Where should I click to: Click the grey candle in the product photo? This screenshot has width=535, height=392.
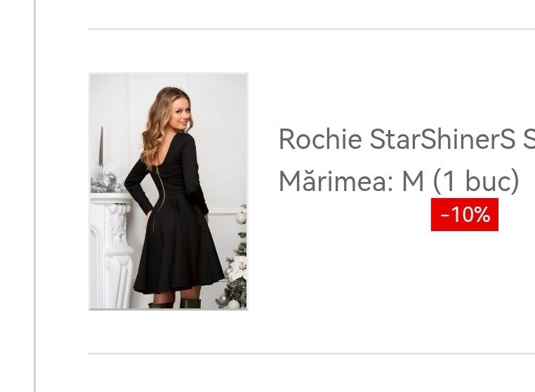pyautogui.click(x=101, y=145)
